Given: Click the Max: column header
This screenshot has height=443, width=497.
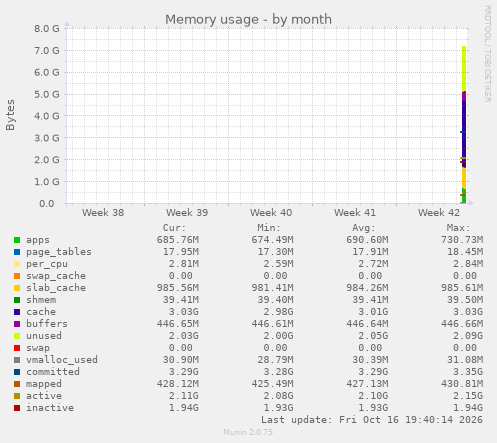Looking at the screenshot, I should (458, 228).
